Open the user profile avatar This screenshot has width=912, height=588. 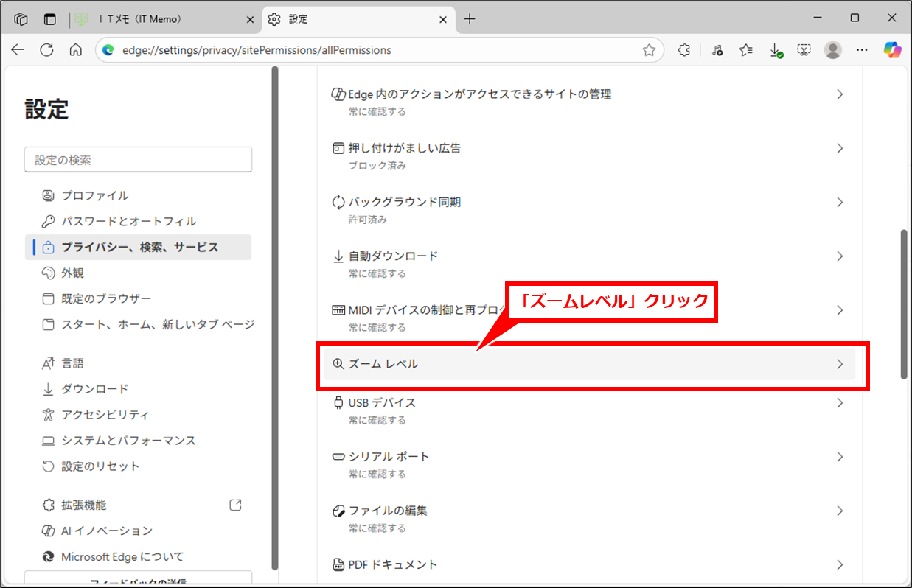click(833, 50)
